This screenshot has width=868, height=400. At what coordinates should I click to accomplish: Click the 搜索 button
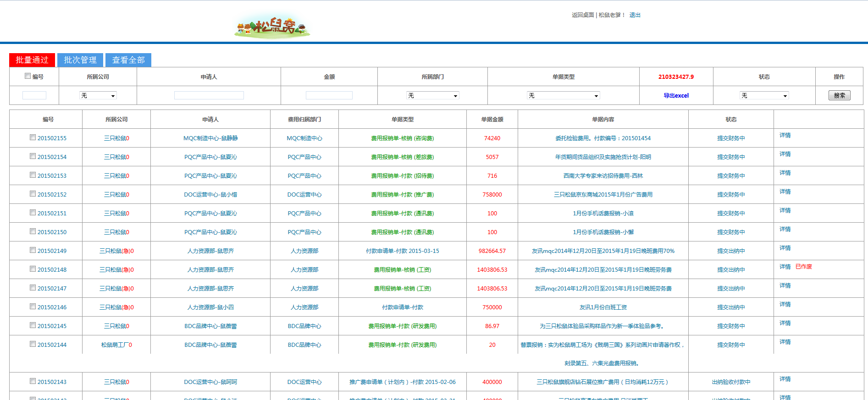tap(840, 95)
